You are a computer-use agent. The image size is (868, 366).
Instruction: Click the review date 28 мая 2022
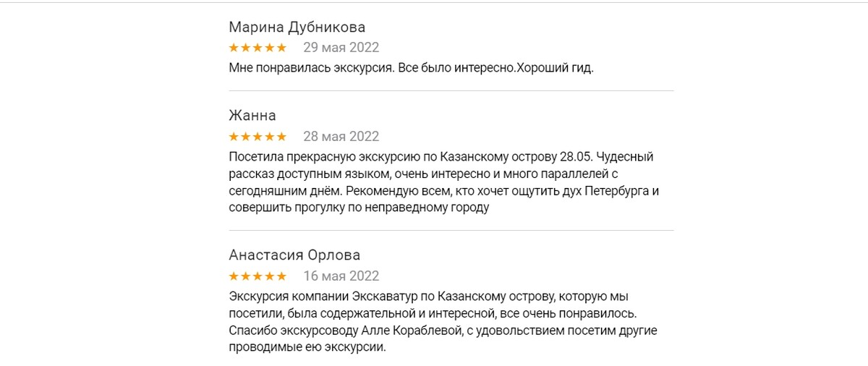341,137
